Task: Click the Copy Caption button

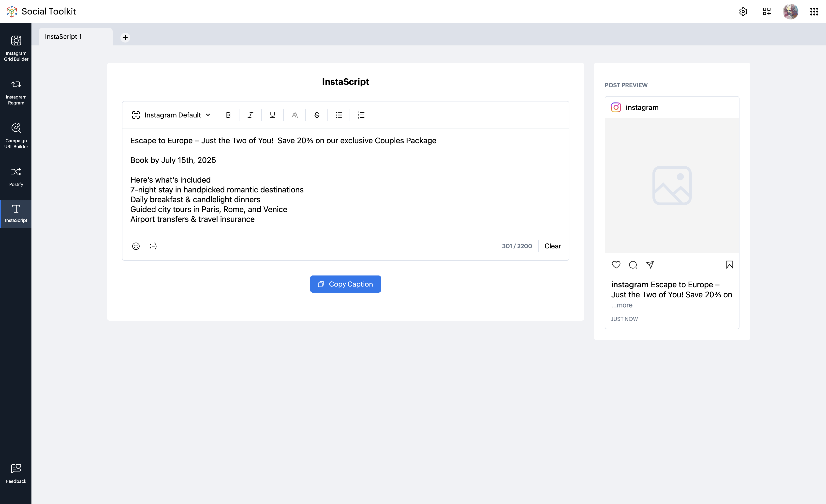Action: pos(345,284)
